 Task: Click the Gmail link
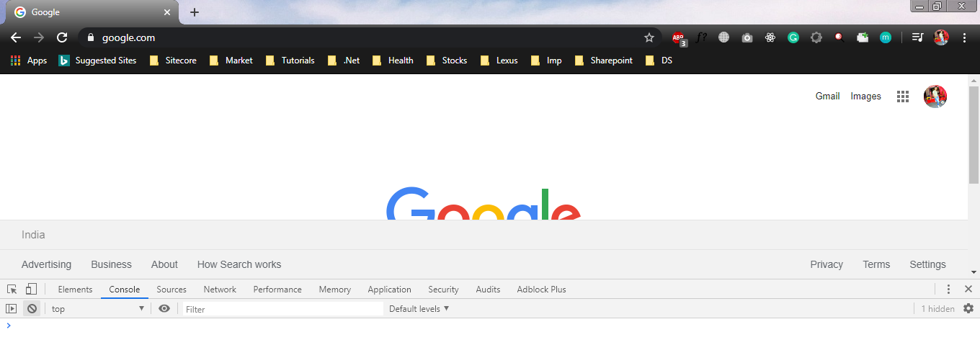(827, 96)
